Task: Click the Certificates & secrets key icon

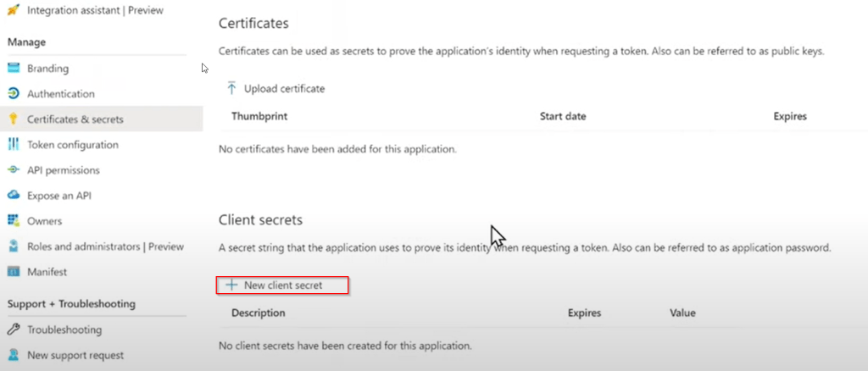Action: (14, 119)
